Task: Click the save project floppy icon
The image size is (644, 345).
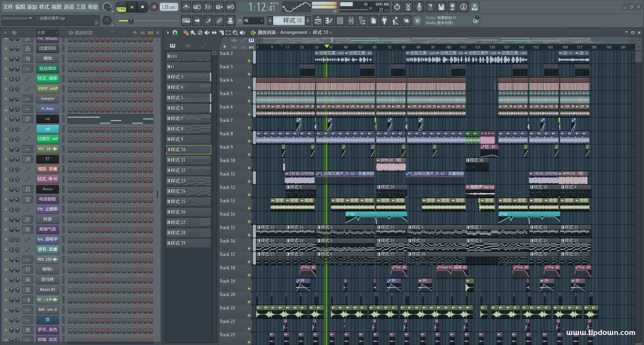Action: click(x=441, y=7)
